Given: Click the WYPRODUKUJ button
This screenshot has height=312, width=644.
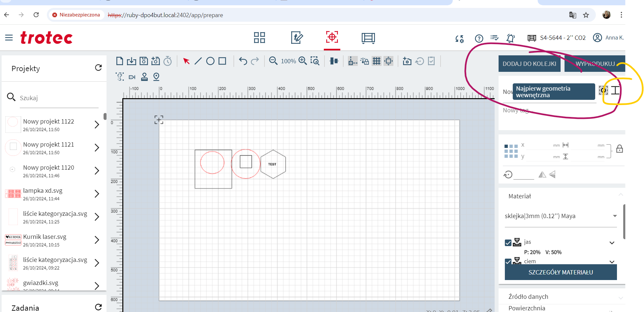Looking at the screenshot, I should 595,64.
